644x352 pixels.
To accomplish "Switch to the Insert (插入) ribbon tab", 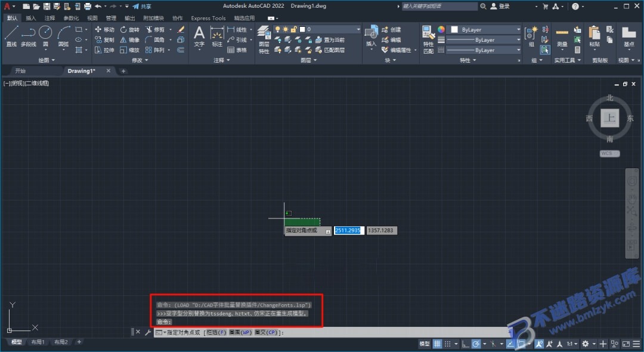I will click(x=31, y=18).
